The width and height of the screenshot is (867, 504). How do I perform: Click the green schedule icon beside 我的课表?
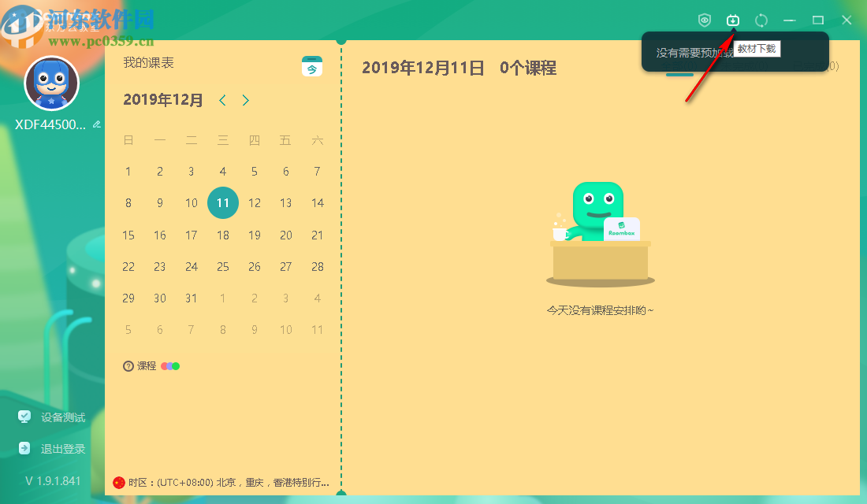click(312, 66)
